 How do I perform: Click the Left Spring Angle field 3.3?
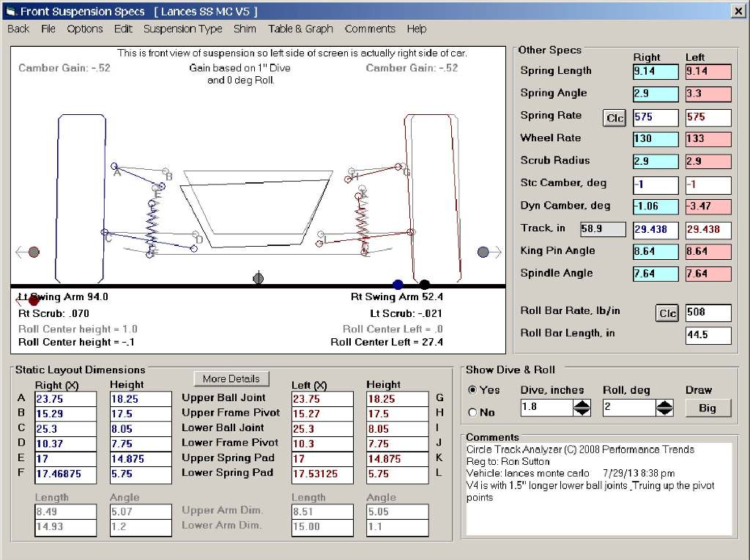(x=708, y=94)
